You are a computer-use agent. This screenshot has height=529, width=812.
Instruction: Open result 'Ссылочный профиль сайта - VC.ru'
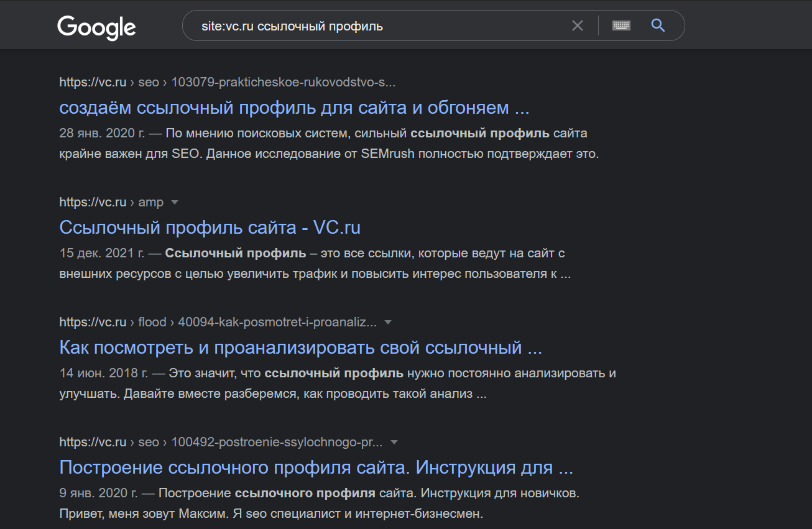pyautogui.click(x=210, y=228)
